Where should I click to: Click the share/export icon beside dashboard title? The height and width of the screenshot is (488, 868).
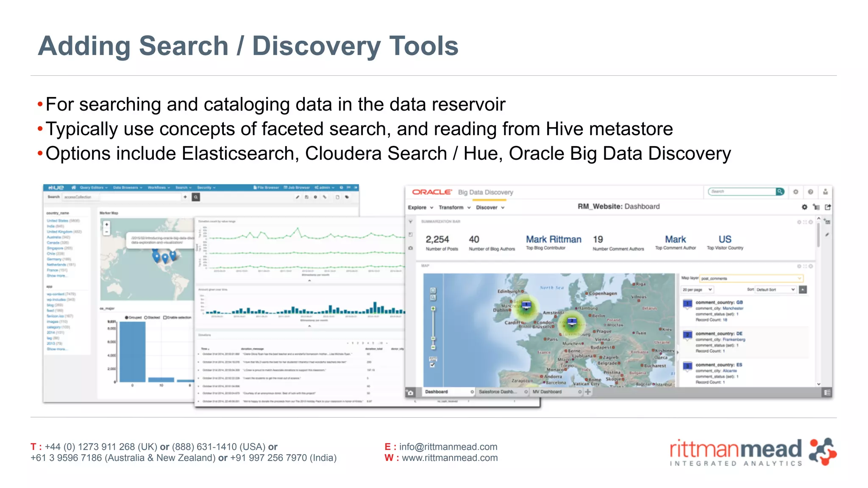828,207
